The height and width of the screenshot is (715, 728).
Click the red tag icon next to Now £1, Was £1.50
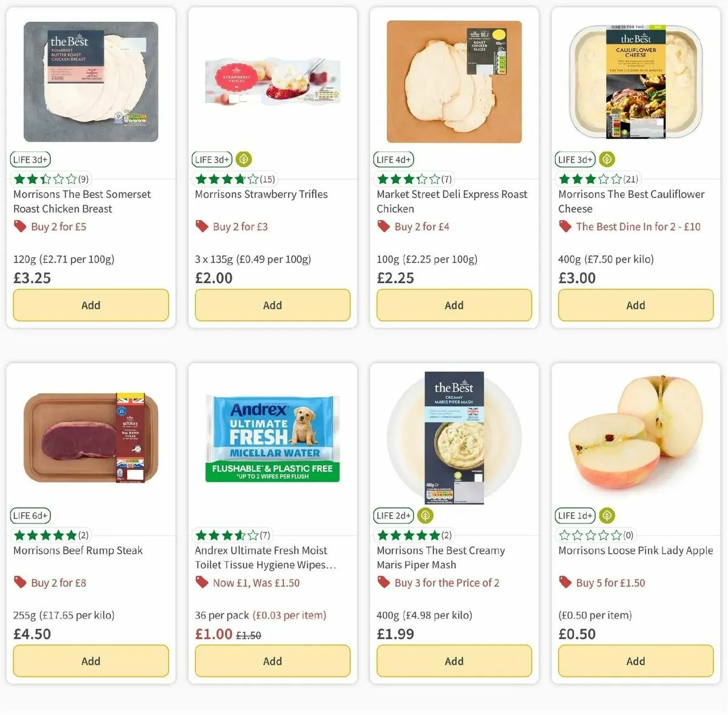[x=201, y=582]
